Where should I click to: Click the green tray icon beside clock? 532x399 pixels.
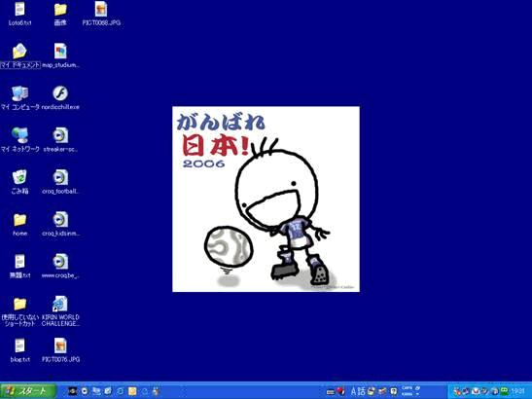(x=505, y=391)
